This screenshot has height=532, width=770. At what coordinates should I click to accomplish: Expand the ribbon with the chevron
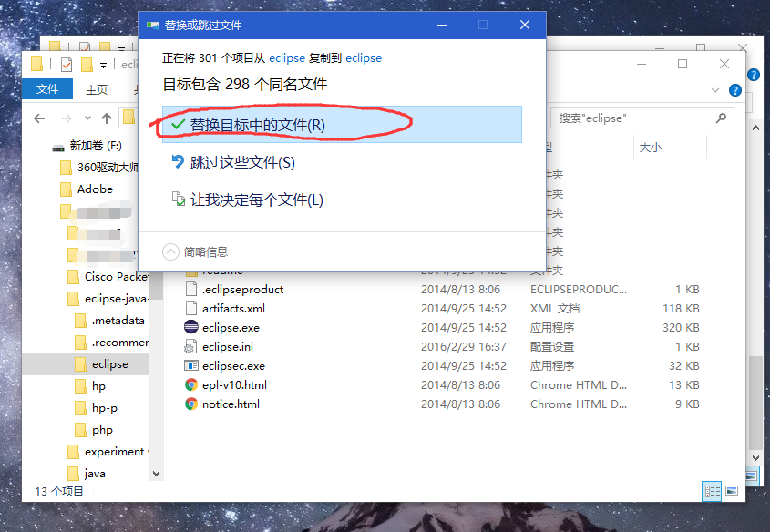click(715, 90)
